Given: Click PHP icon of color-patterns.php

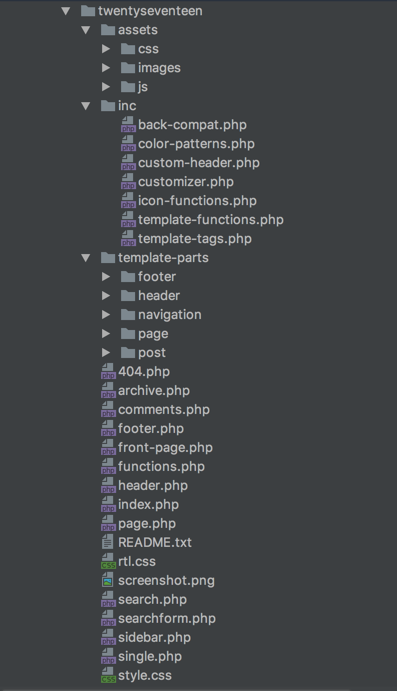Looking at the screenshot, I should pos(128,144).
